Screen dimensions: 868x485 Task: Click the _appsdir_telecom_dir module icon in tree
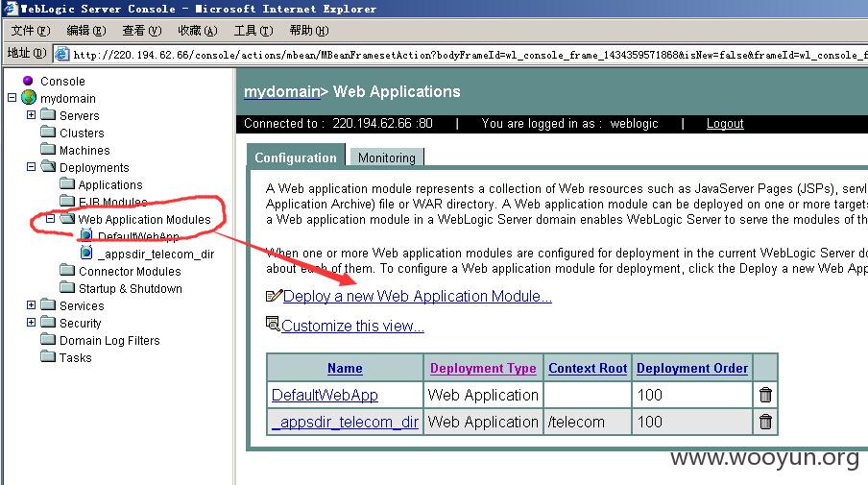tap(86, 253)
